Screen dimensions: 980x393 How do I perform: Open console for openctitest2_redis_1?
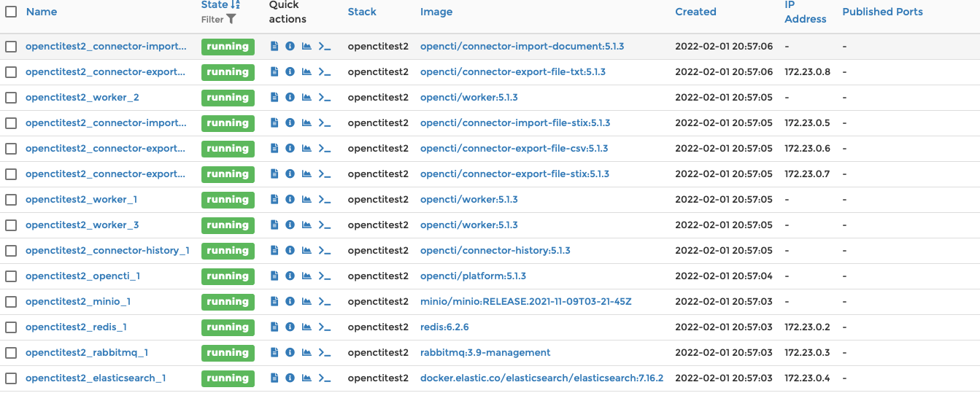325,327
